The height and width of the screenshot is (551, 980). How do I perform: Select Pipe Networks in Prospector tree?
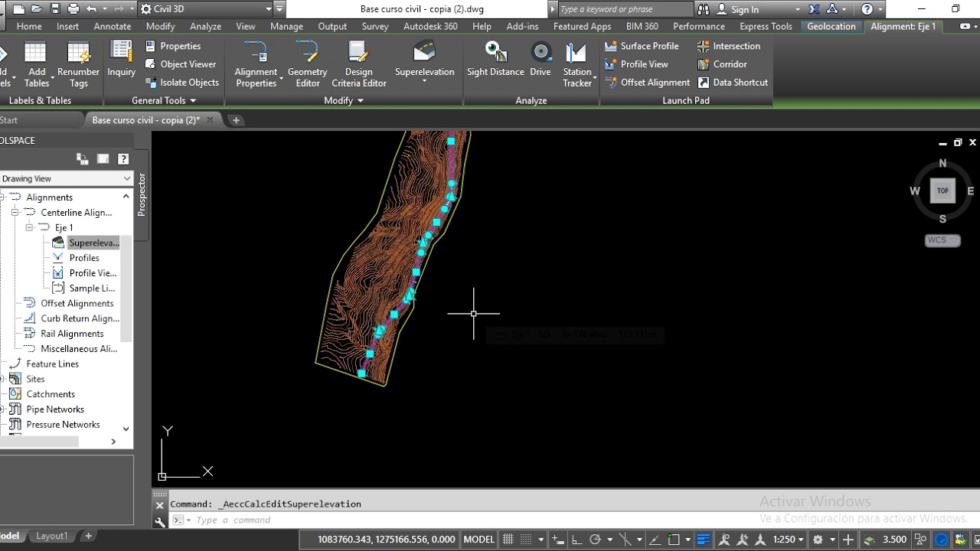(55, 409)
